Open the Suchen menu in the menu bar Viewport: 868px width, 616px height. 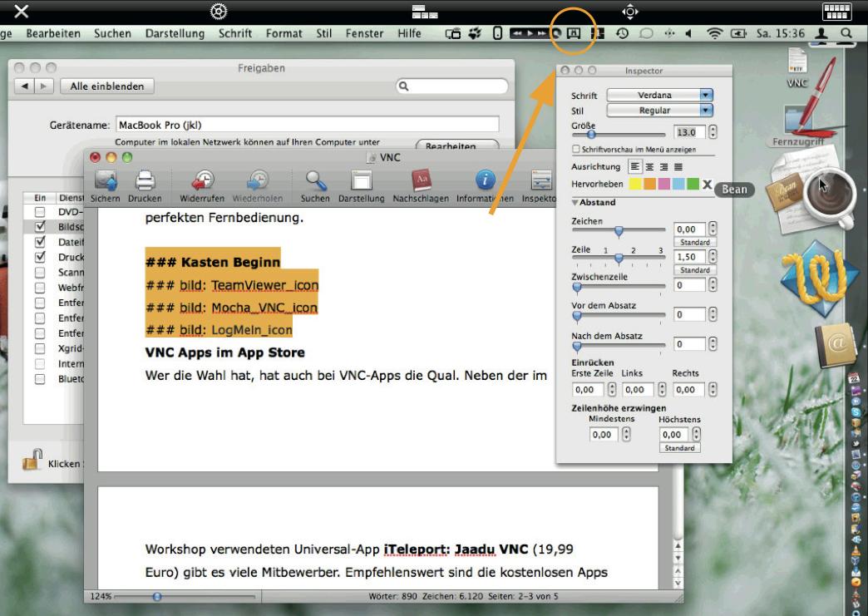tap(112, 33)
